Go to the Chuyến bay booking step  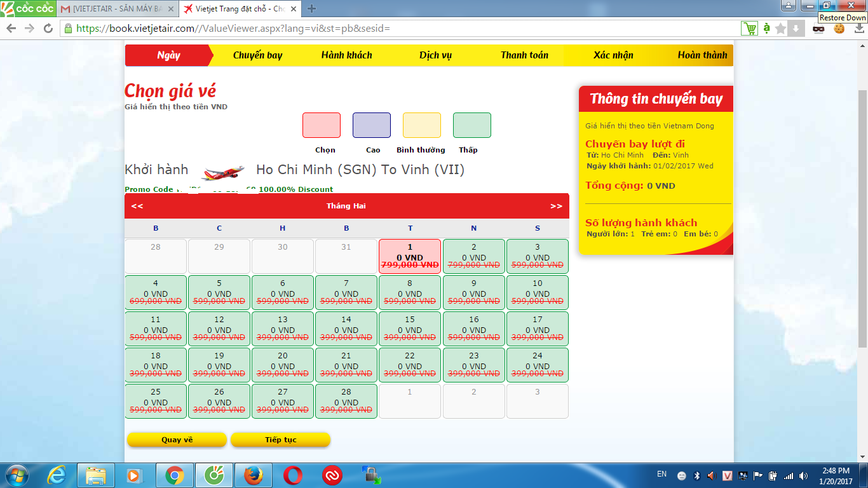click(257, 55)
